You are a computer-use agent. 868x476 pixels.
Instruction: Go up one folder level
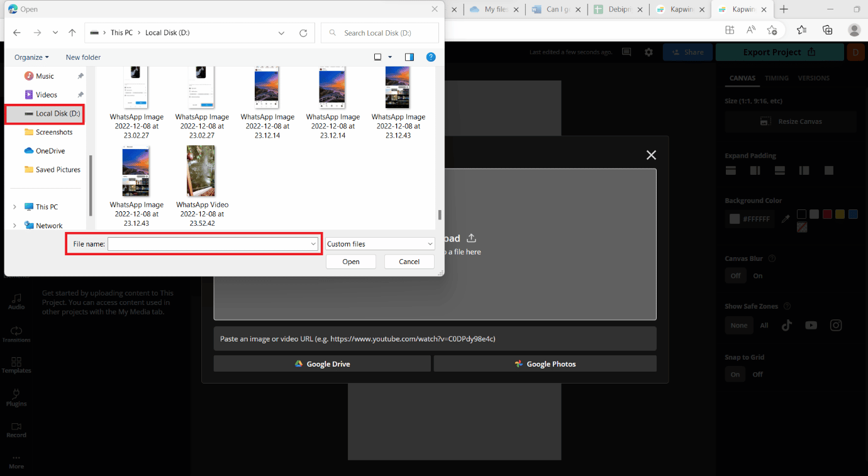click(72, 33)
